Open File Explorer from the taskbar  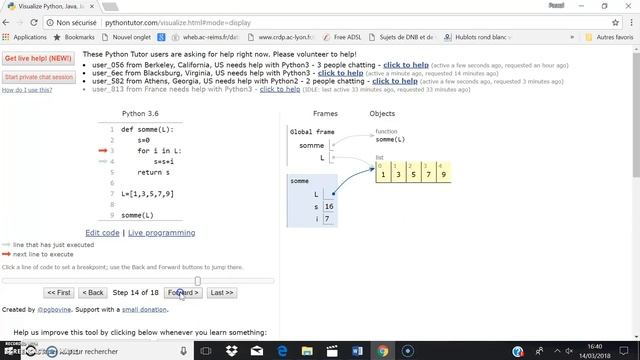tap(307, 351)
